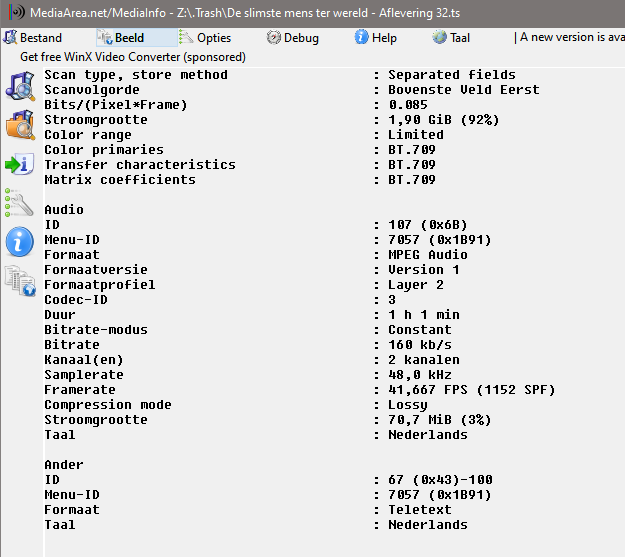Open the Taal language menu

tap(451, 37)
